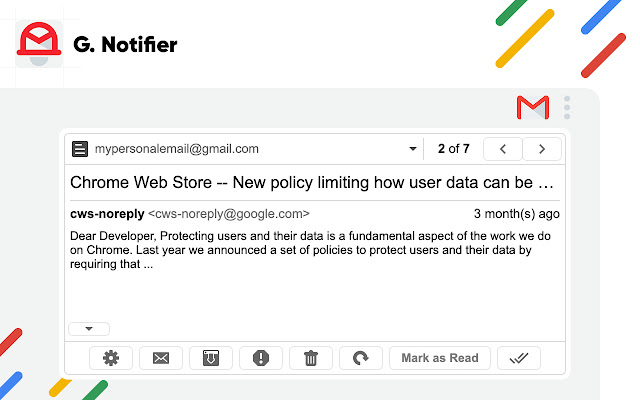Open settings with the gear icon
640x400 pixels.
point(110,357)
